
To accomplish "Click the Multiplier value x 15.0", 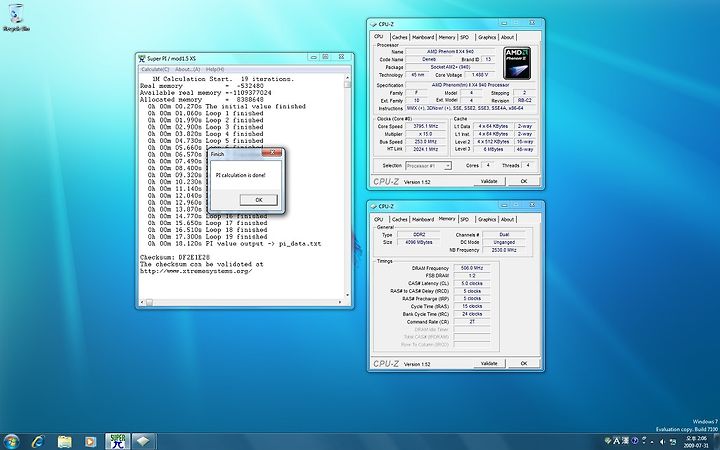I will 427,134.
